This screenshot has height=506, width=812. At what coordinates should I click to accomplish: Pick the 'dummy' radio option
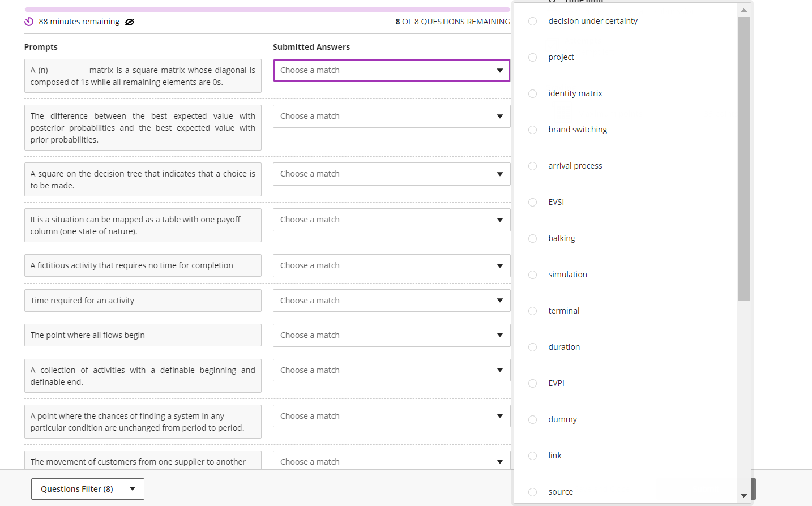pos(532,419)
